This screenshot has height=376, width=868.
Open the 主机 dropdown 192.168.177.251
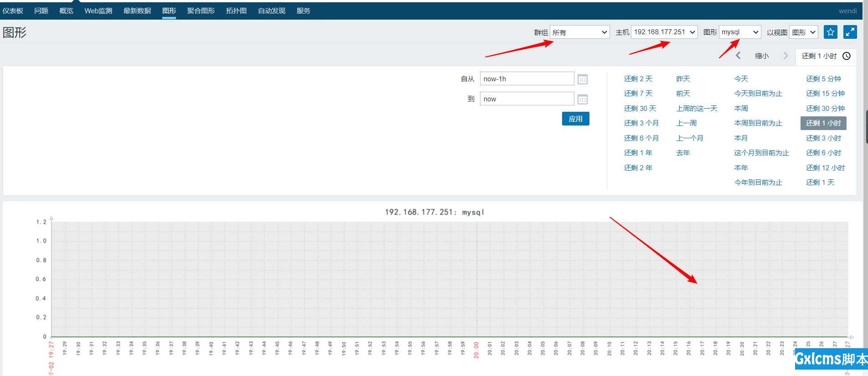click(664, 32)
